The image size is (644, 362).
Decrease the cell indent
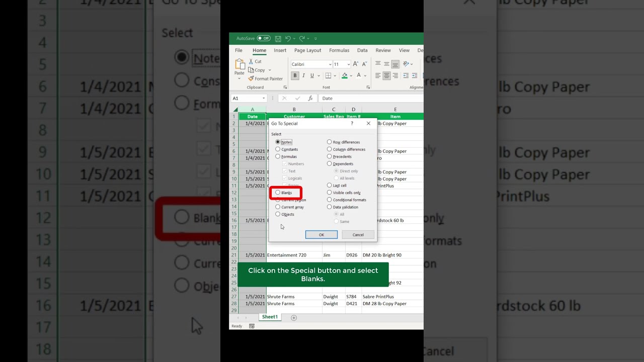tap(406, 76)
